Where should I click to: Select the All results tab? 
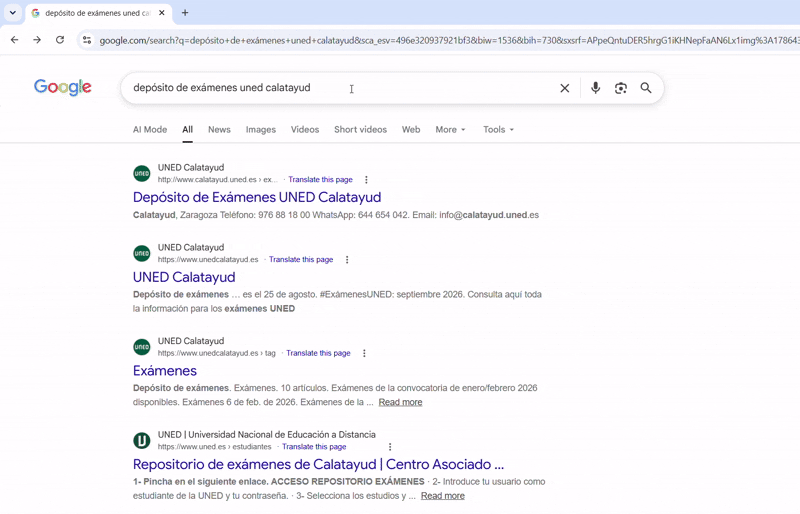[188, 130]
